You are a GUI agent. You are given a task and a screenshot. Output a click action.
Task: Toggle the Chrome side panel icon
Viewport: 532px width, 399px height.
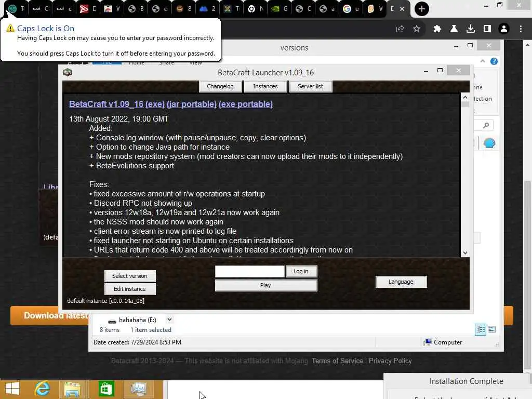click(x=487, y=29)
